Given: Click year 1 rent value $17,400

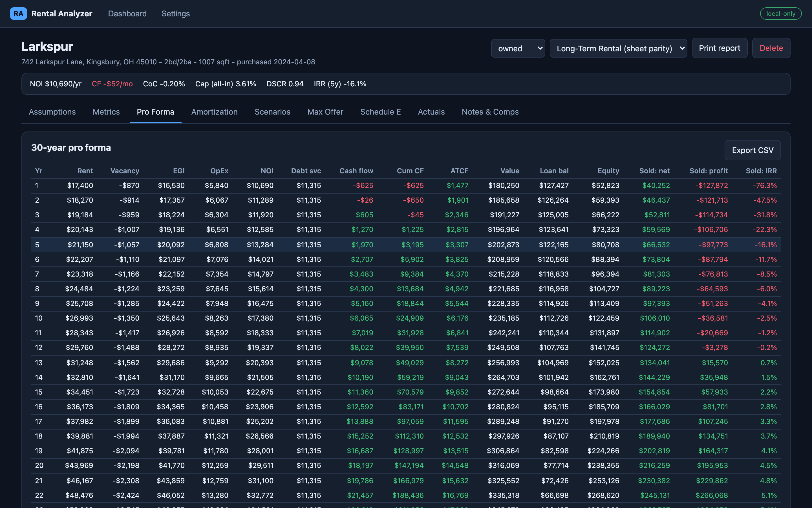Looking at the screenshot, I should tap(80, 185).
